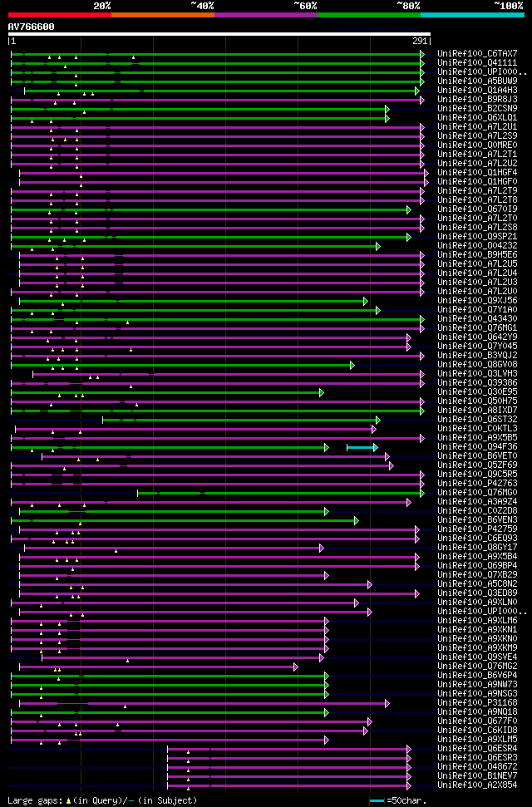Viewport: 532px width, 807px height.
Task: Open hit UniRef100_P42759
Action: (477, 529)
